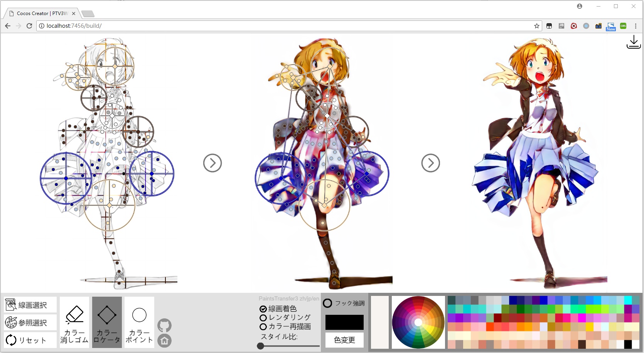Pick the dark brown palette swatch
Screen dimensions: 644x353
click(582, 344)
